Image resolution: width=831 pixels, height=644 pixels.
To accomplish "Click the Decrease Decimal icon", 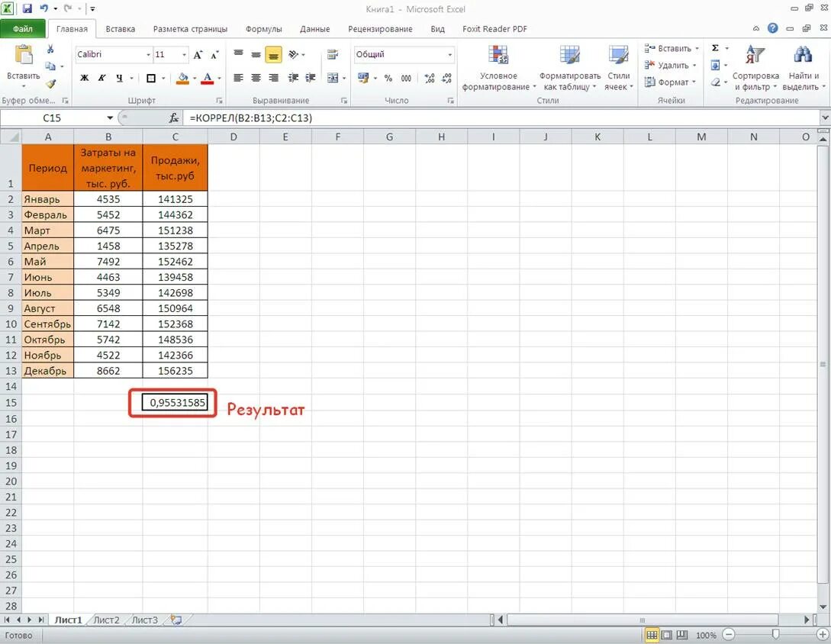I will 446,79.
